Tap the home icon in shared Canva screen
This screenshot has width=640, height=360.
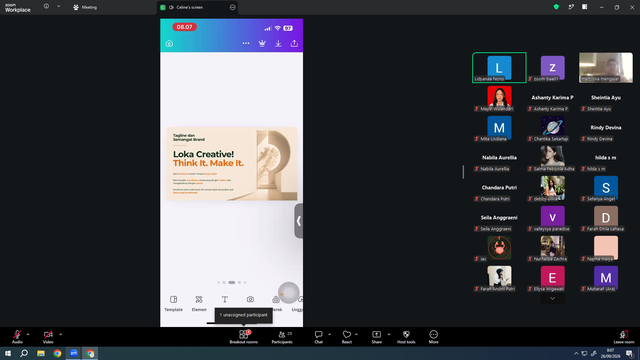[x=169, y=44]
